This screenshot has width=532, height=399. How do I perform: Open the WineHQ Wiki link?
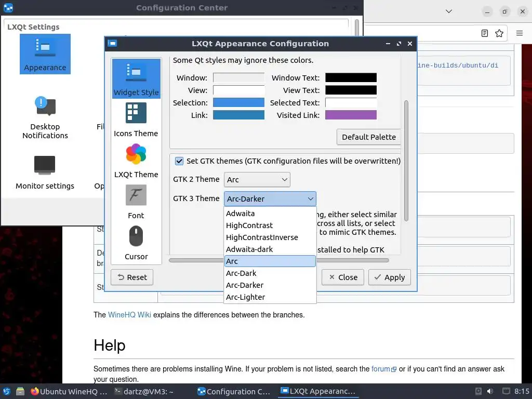pos(129,315)
